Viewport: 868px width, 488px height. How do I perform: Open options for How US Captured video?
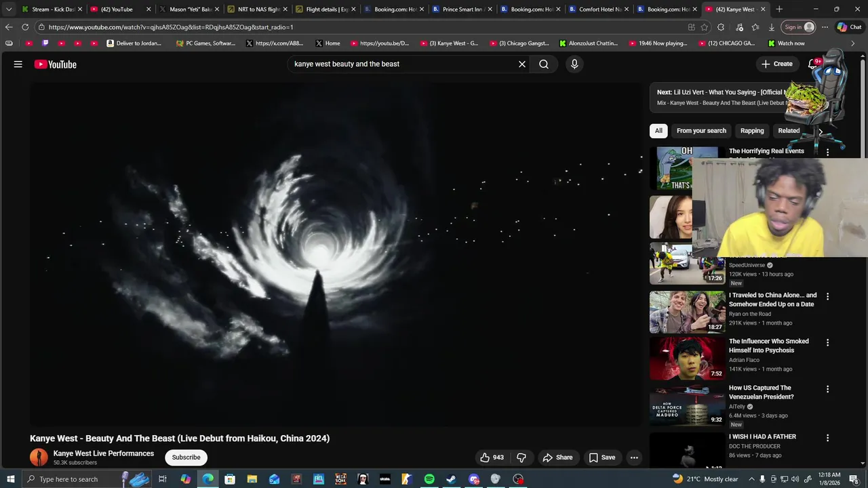(827, 389)
